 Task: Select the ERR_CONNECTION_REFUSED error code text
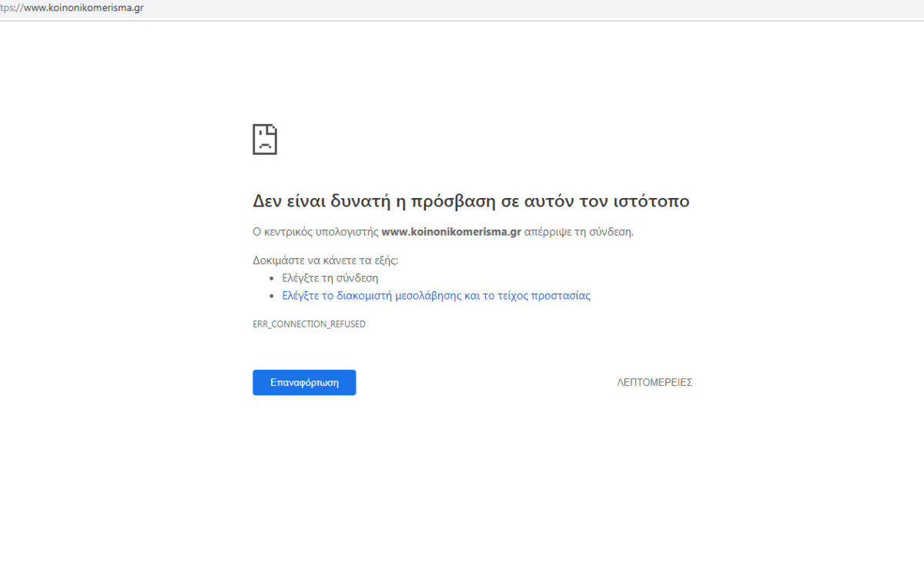pyautogui.click(x=309, y=324)
